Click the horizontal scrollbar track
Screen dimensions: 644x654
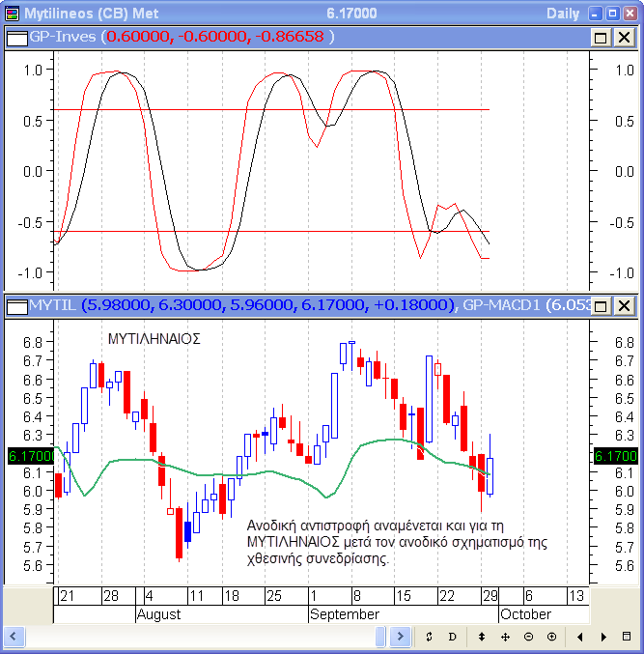[x=193, y=638]
